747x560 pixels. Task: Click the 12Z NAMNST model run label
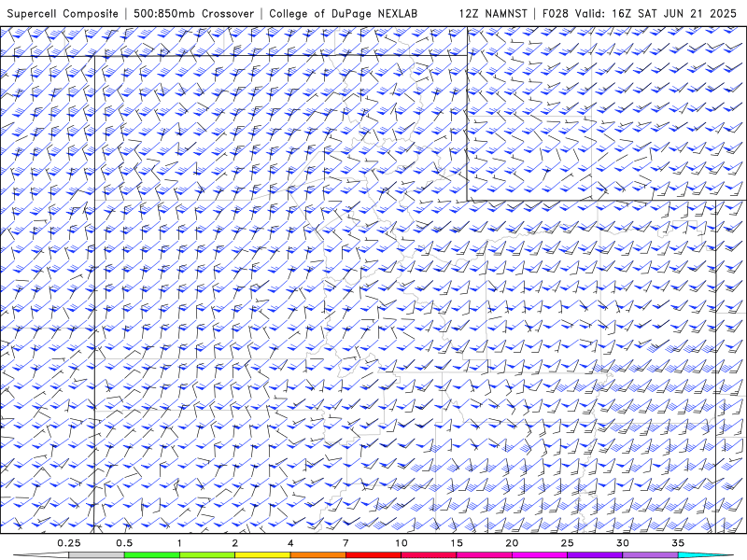tap(493, 13)
